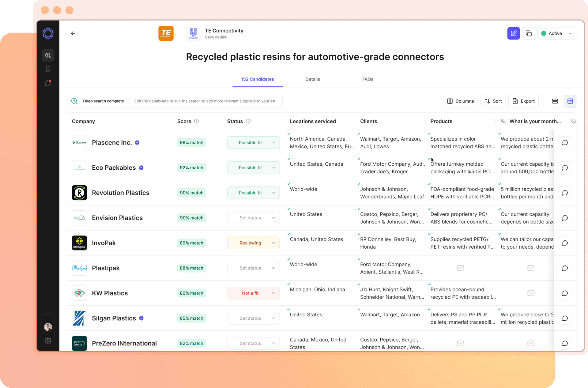Image resolution: width=588 pixels, height=388 pixels.
Task: Click the Company column header
Action: 83,121
